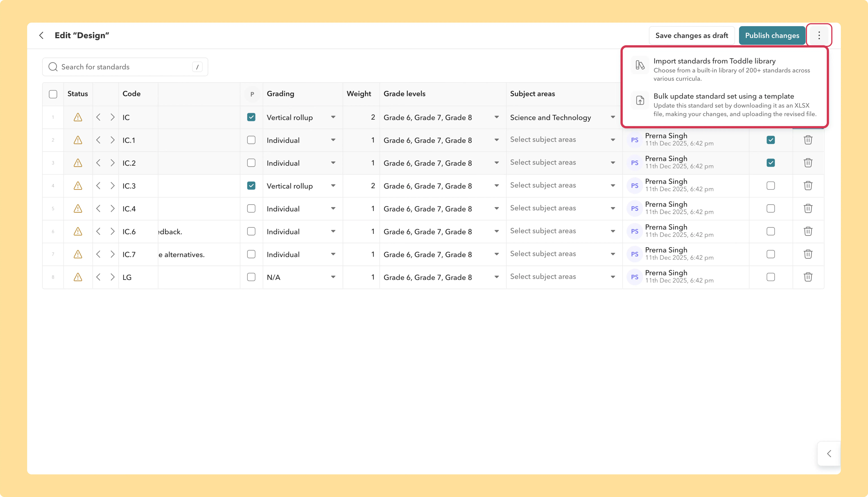Image resolution: width=868 pixels, height=497 pixels.
Task: Uncheck the P checkbox for IC.3
Action: pos(251,186)
